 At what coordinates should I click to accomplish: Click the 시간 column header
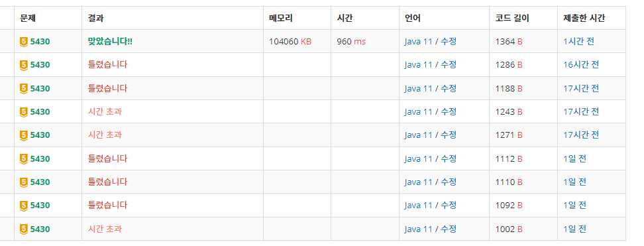coord(345,18)
